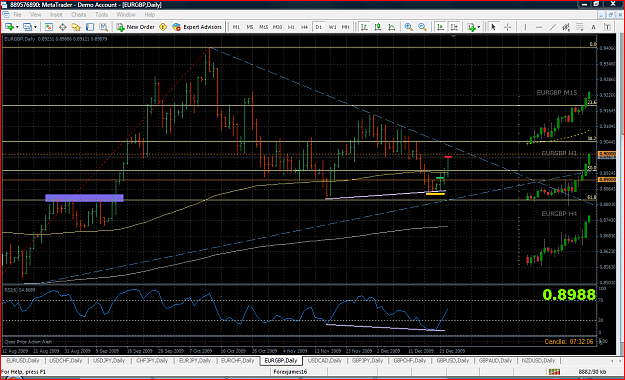Expand the Profiles dropdown arrow

[35, 27]
